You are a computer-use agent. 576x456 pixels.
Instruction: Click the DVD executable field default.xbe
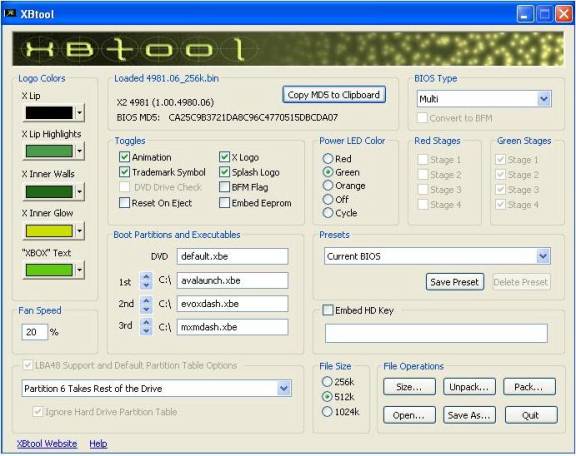click(x=233, y=256)
